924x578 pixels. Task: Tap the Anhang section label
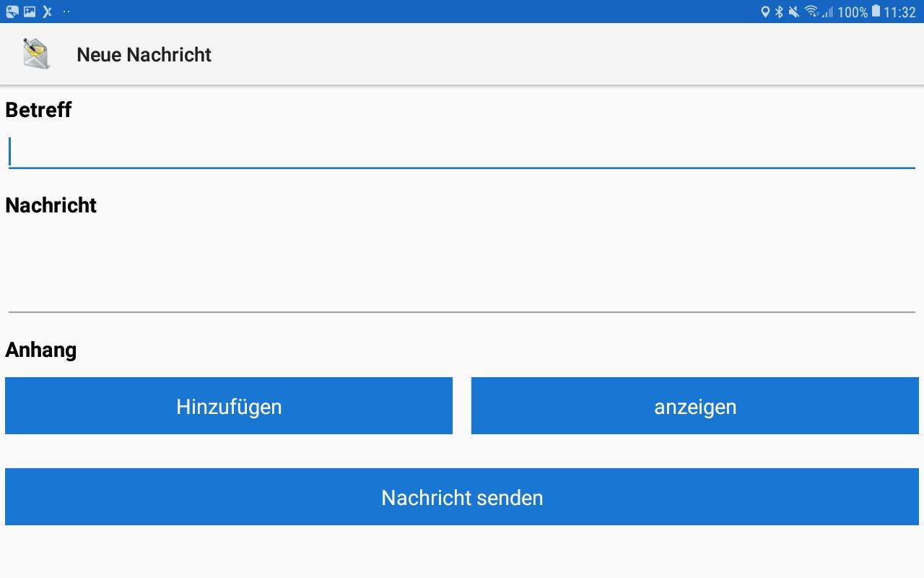coord(40,350)
